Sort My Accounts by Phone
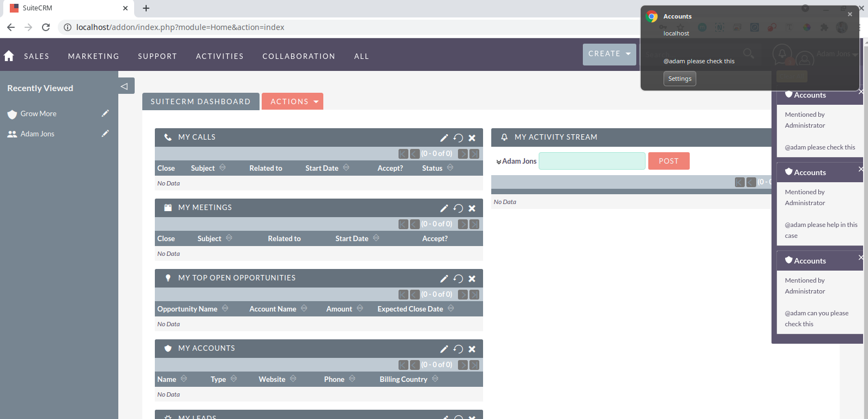Viewport: 868px width, 419px height. [352, 379]
